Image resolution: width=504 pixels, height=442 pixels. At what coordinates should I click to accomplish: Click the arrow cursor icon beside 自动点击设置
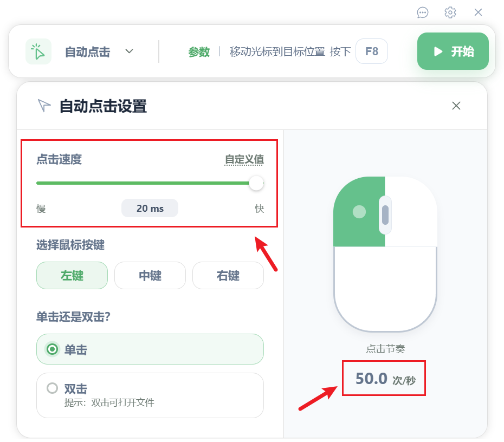(x=44, y=106)
